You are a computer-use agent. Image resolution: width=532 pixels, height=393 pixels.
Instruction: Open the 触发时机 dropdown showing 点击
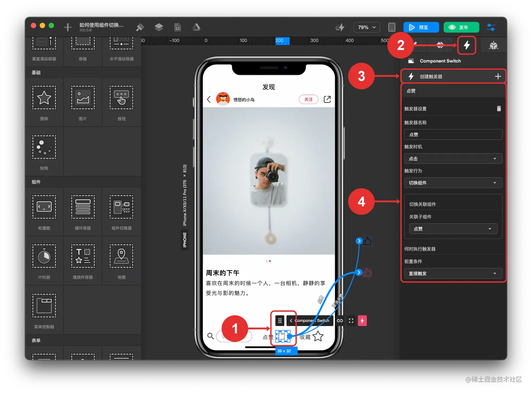[x=453, y=159]
